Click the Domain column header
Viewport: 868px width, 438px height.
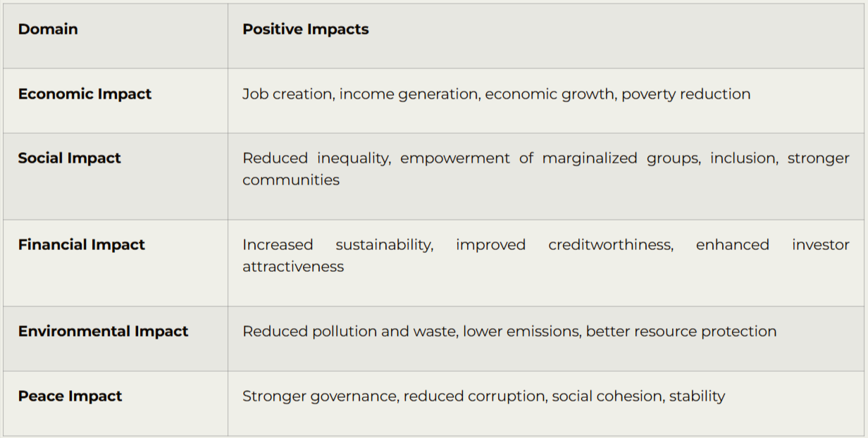point(48,29)
